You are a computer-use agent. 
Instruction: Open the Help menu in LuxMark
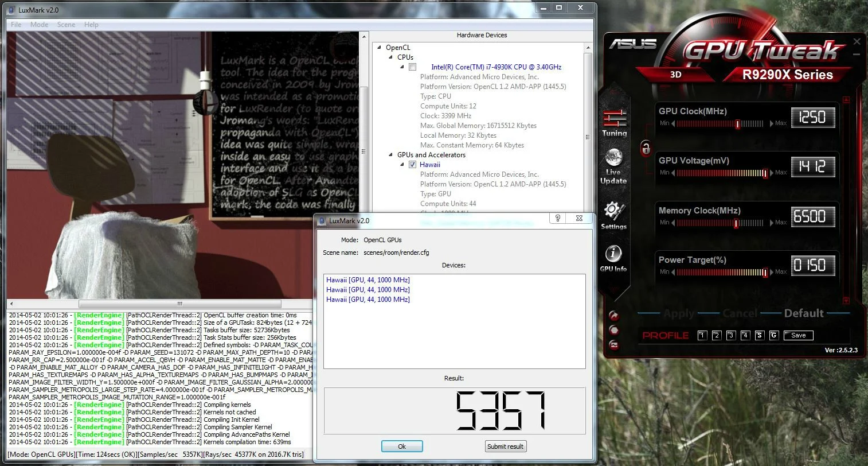click(x=91, y=25)
